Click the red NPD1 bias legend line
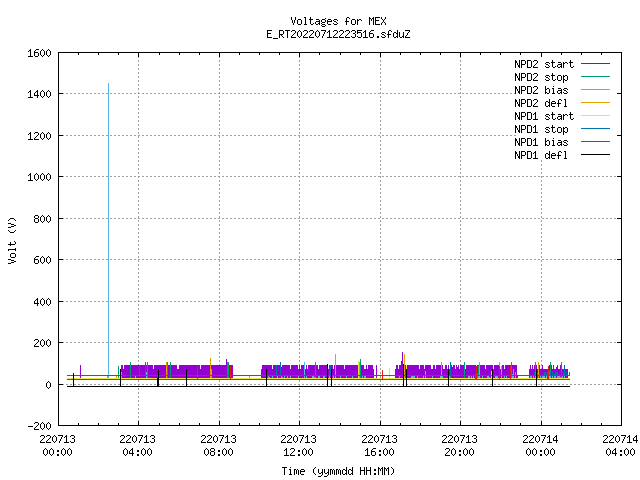 point(596,142)
